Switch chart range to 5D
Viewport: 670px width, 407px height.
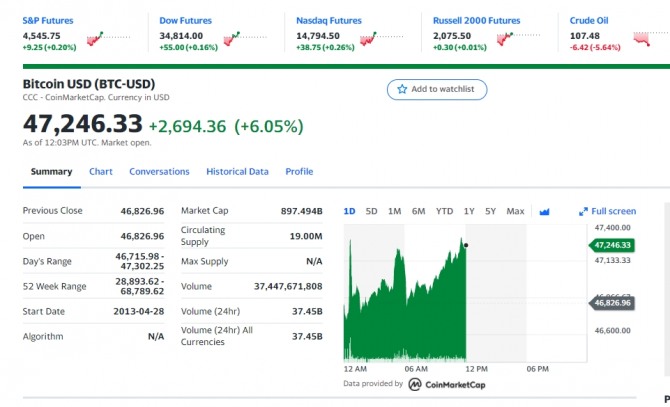click(371, 211)
